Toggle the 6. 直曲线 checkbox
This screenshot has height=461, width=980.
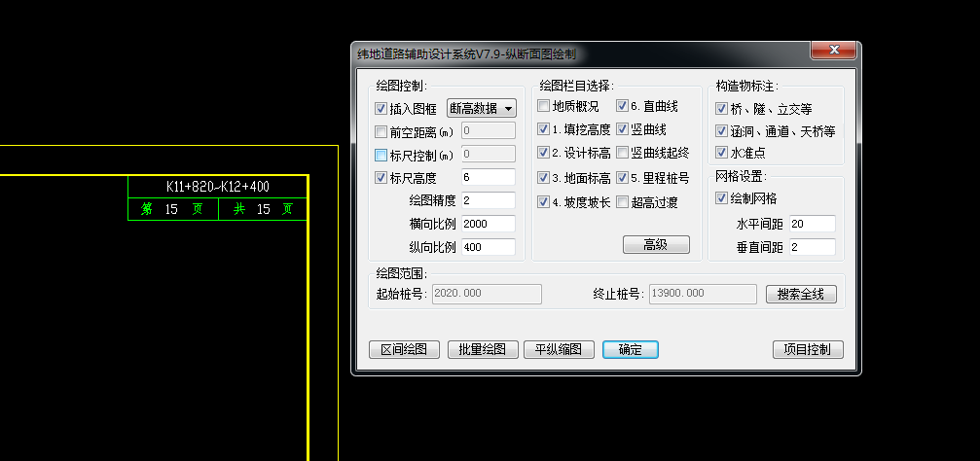pyautogui.click(x=622, y=106)
